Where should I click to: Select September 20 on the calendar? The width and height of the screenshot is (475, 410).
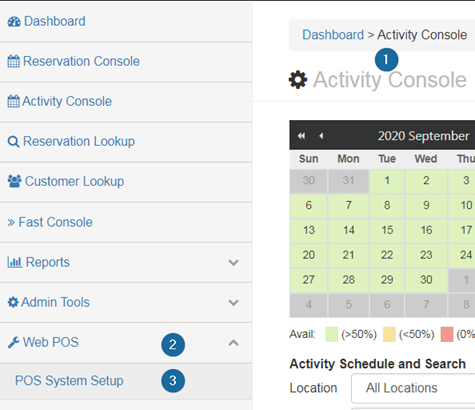point(309,255)
